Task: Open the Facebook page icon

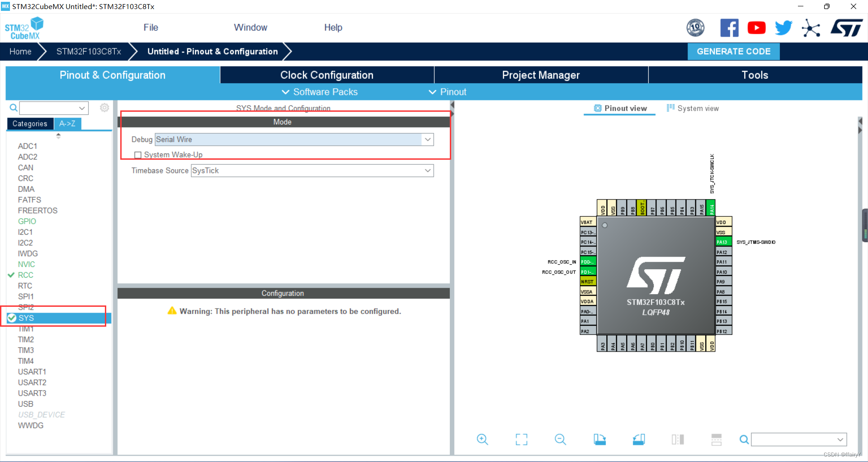Action: point(730,28)
